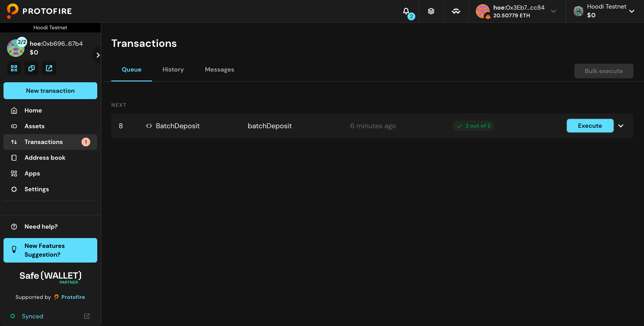Viewport: 644px width, 326px height.
Task: Click New transaction button
Action: coord(50,91)
